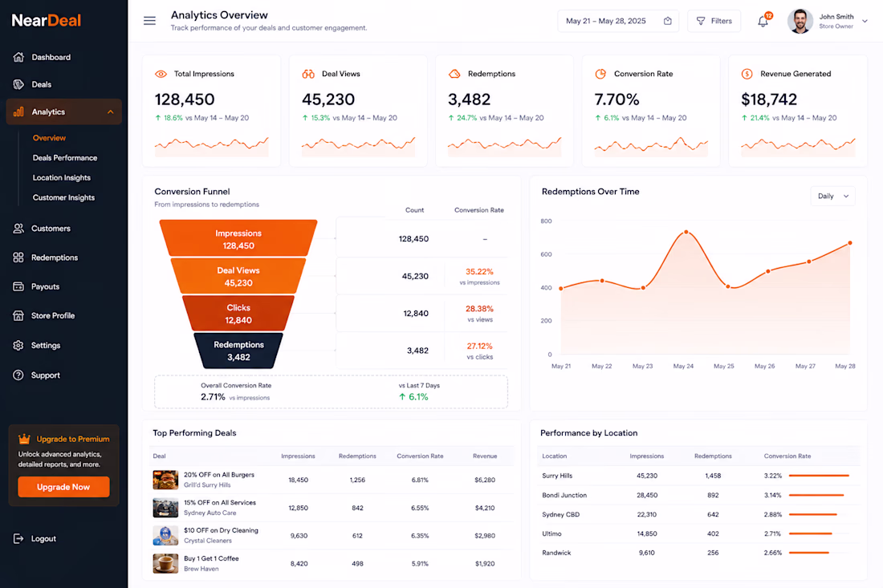883x588 pixels.
Task: Click the dark Redemptions funnel segment
Action: [238, 351]
